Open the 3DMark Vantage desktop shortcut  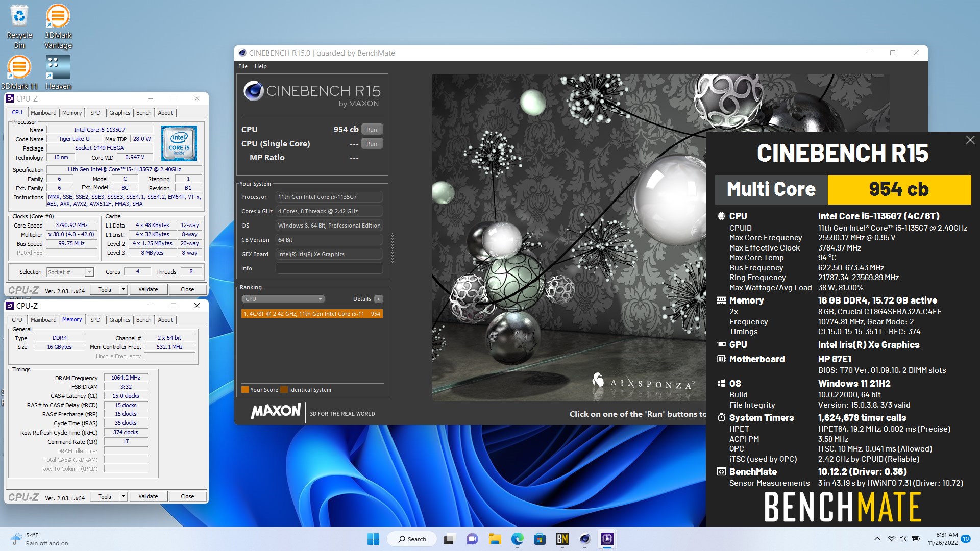[x=58, y=27]
